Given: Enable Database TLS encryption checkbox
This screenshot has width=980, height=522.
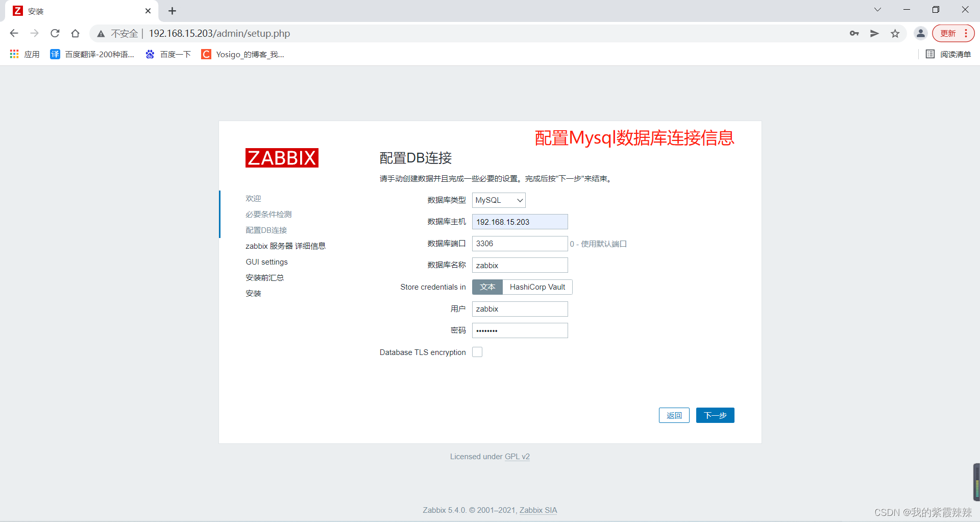Looking at the screenshot, I should coord(477,352).
